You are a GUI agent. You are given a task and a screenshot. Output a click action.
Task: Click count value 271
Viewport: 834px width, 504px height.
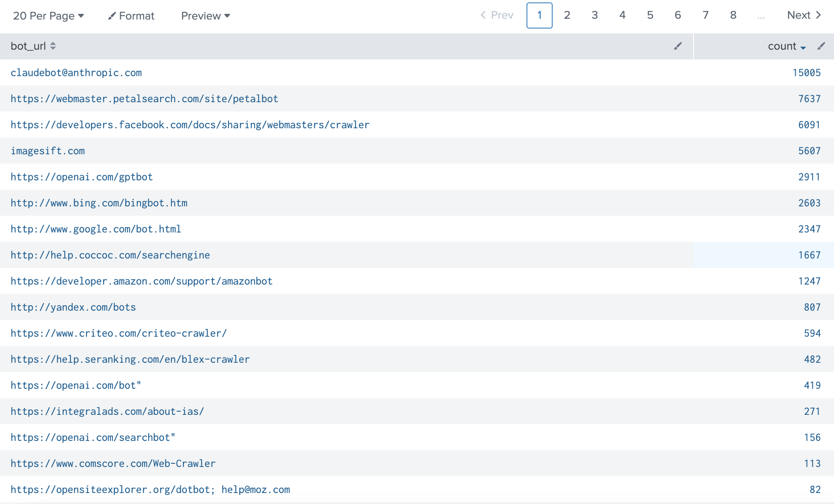tap(812, 411)
